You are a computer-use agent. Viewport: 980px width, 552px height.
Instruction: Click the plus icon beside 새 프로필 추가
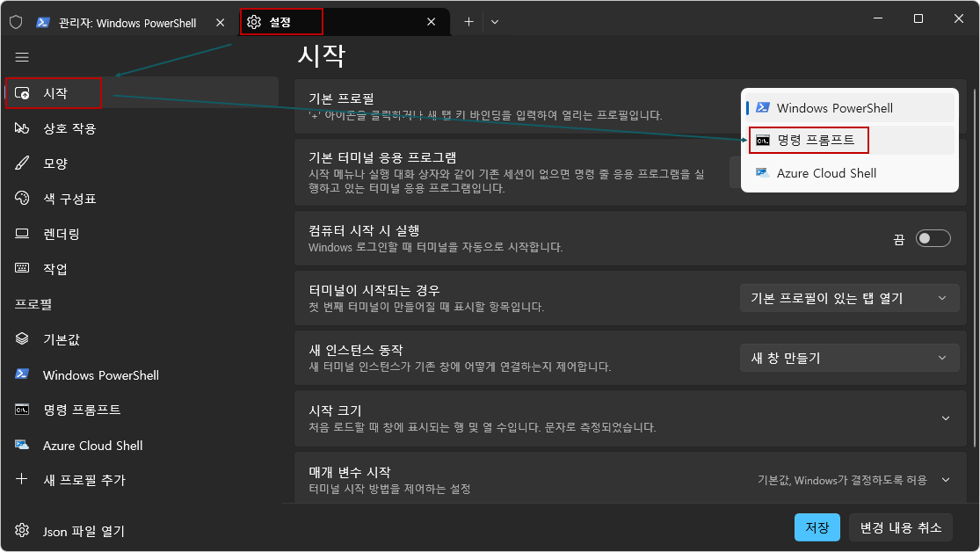click(x=22, y=479)
